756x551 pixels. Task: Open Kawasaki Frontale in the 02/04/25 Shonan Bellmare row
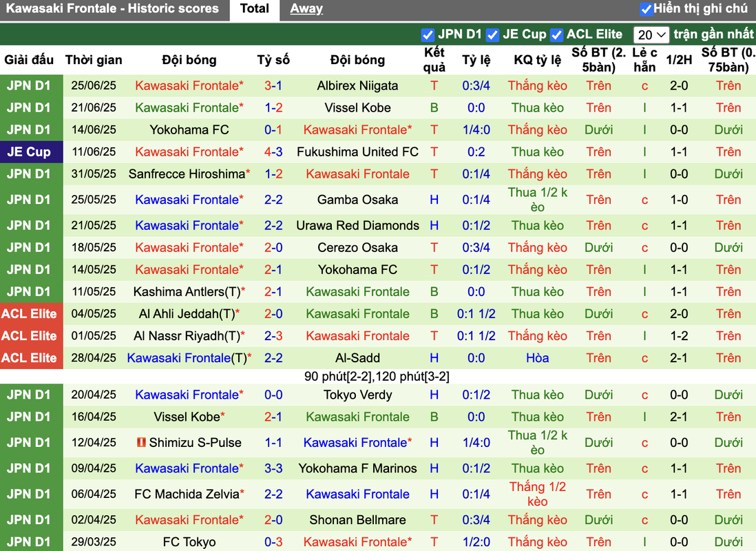pyautogui.click(x=189, y=519)
